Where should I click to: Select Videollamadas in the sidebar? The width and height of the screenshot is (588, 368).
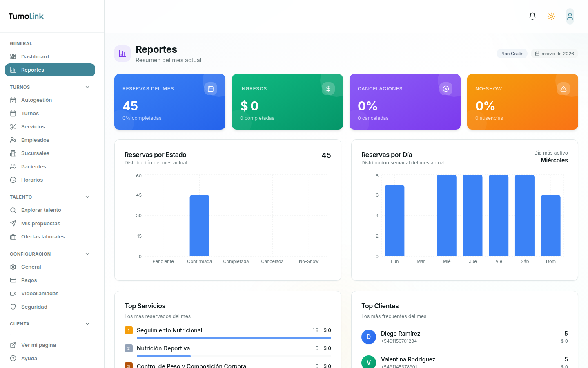(40, 294)
